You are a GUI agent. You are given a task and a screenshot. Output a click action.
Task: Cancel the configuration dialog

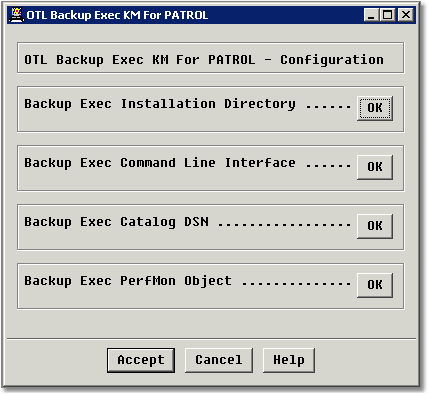pyautogui.click(x=219, y=360)
